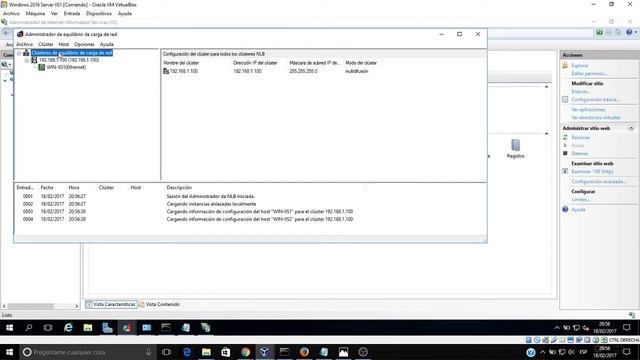Click IIS help icon in toolbar
This screenshot has width=640, height=360.
pos(629,32)
